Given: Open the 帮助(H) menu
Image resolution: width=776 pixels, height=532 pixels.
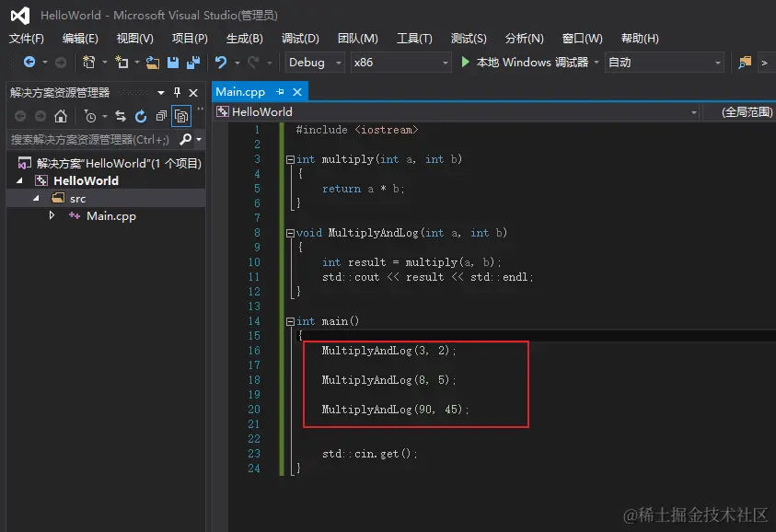Looking at the screenshot, I should pyautogui.click(x=640, y=38).
